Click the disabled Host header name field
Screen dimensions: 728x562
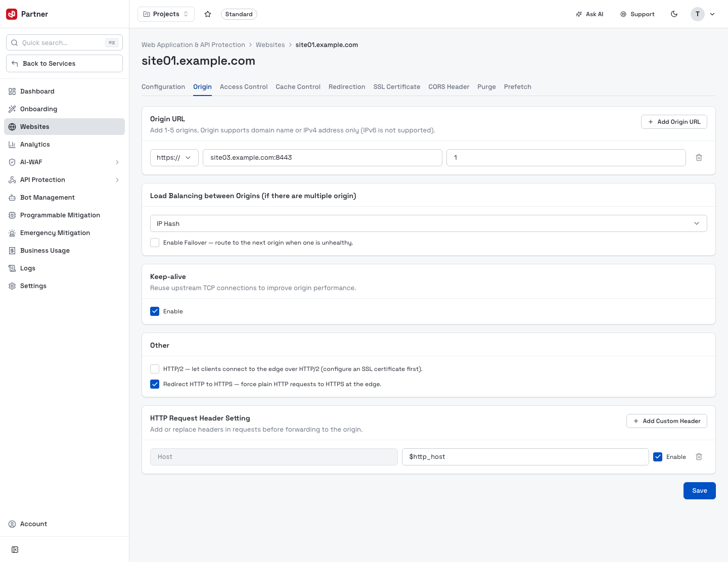[x=274, y=457]
